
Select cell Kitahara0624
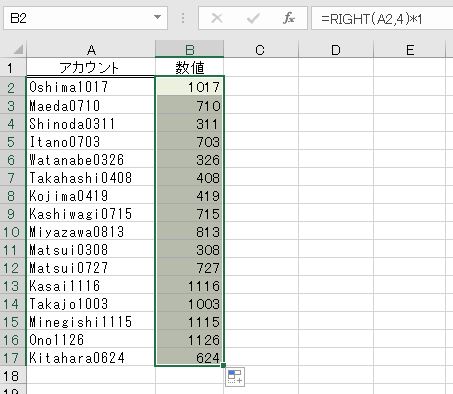(x=91, y=357)
